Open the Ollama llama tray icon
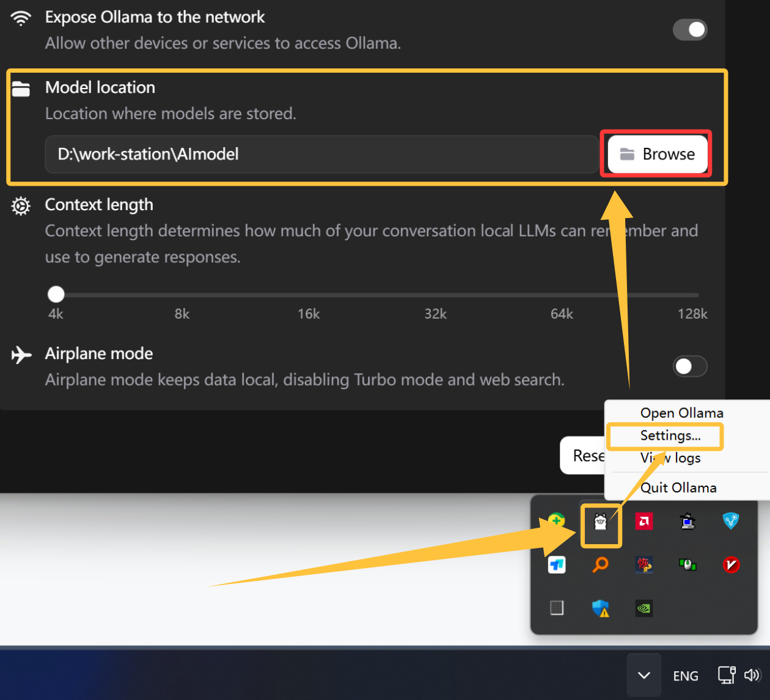 pyautogui.click(x=601, y=521)
